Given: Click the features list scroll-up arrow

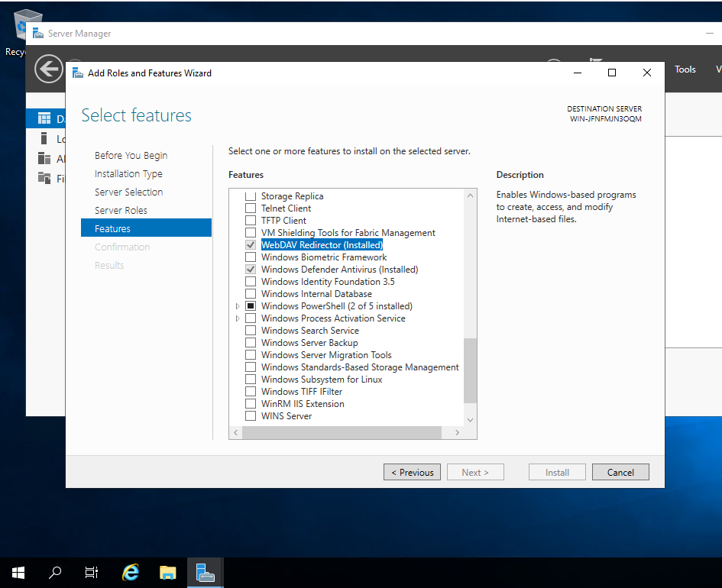Looking at the screenshot, I should tap(470, 195).
